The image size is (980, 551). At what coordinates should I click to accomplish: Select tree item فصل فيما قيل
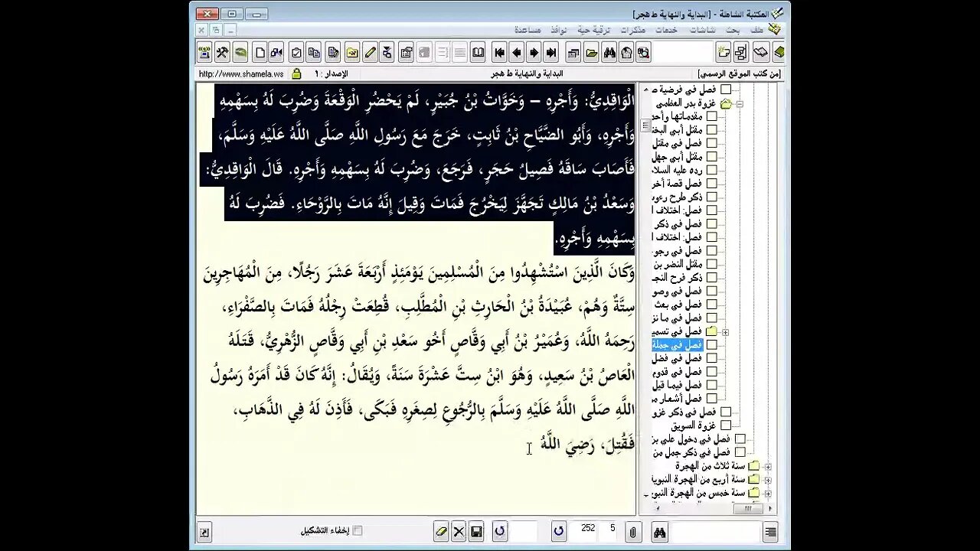[x=677, y=385]
